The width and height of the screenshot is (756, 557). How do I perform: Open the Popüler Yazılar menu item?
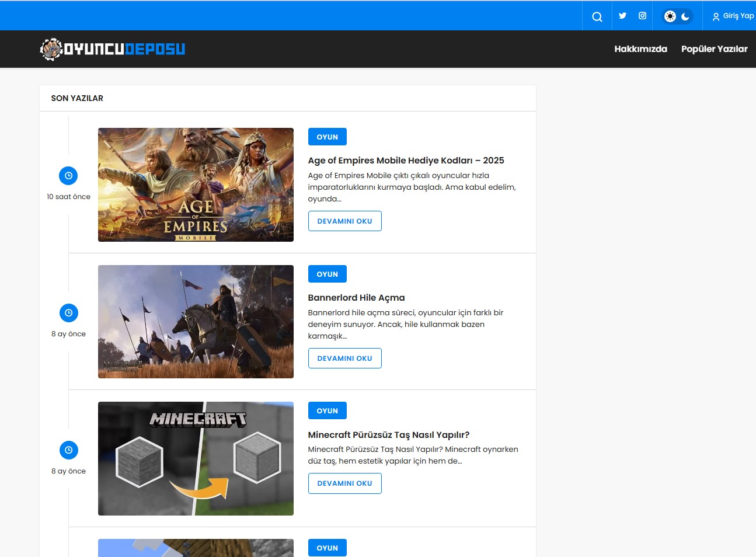pos(714,49)
